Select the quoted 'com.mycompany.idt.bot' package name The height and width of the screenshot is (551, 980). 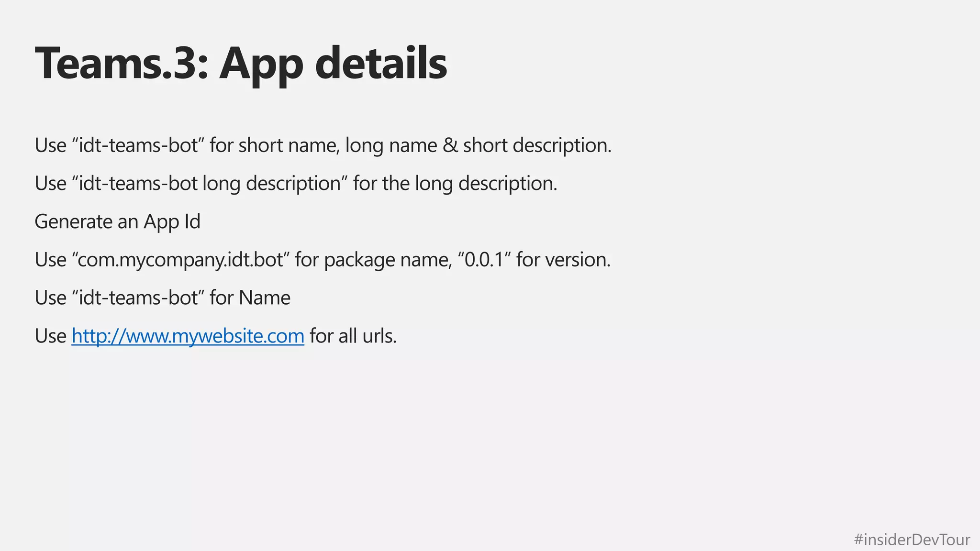pos(181,260)
